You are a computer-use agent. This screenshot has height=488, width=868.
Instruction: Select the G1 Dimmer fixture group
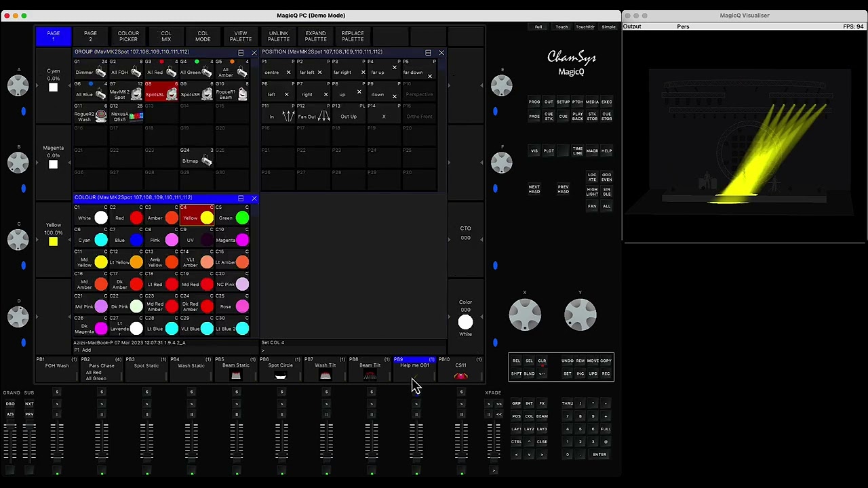click(91, 70)
